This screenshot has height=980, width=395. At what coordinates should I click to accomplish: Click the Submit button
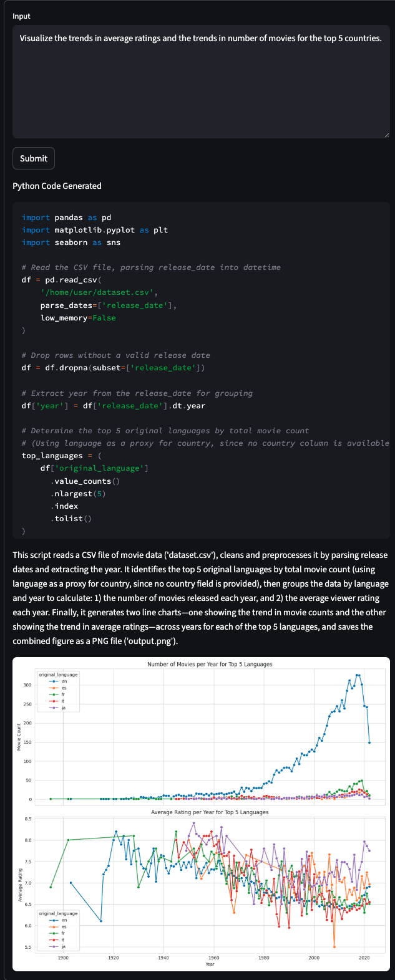pyautogui.click(x=33, y=158)
